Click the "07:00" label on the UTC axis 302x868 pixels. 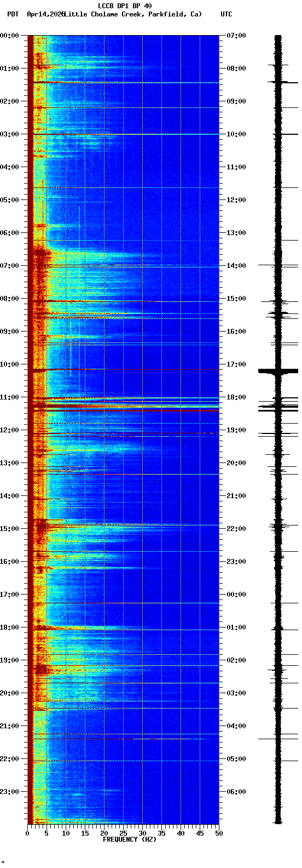(236, 36)
